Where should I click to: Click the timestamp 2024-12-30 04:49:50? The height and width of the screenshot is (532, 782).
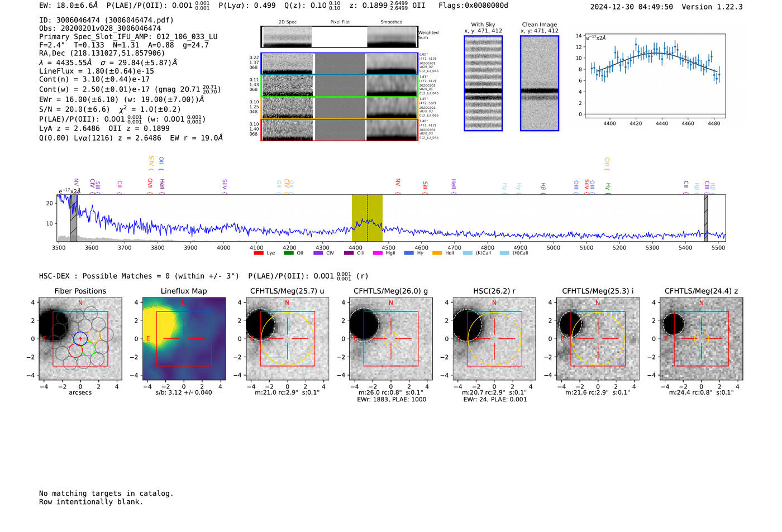(632, 7)
